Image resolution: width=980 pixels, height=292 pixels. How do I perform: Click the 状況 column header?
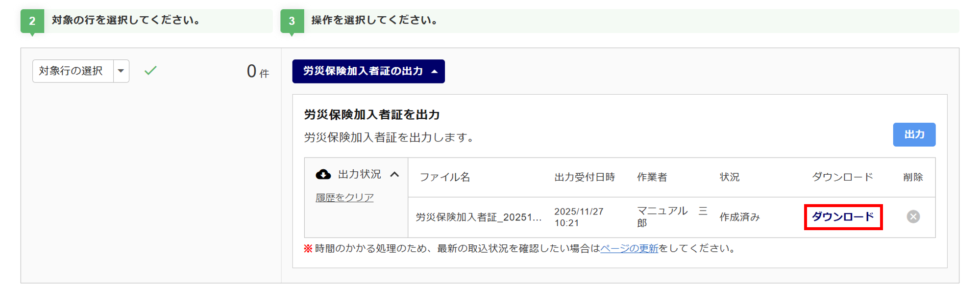tap(729, 177)
